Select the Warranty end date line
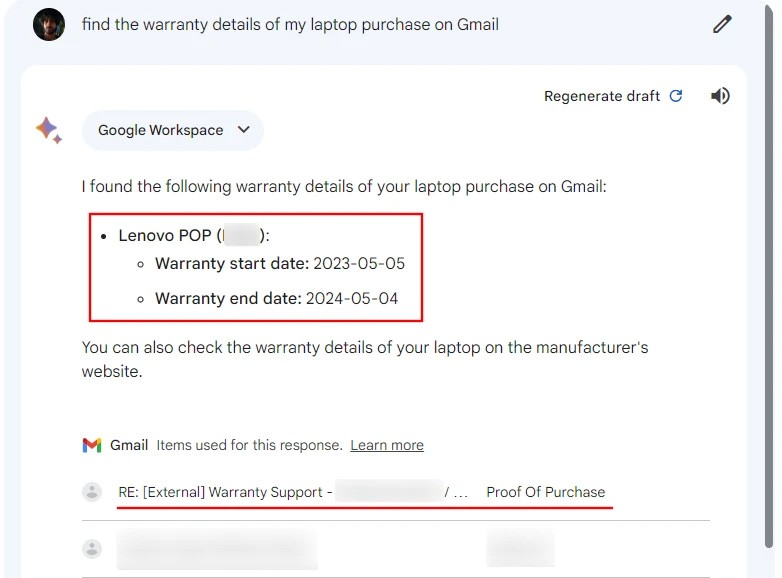This screenshot has width=782, height=578. click(x=276, y=298)
